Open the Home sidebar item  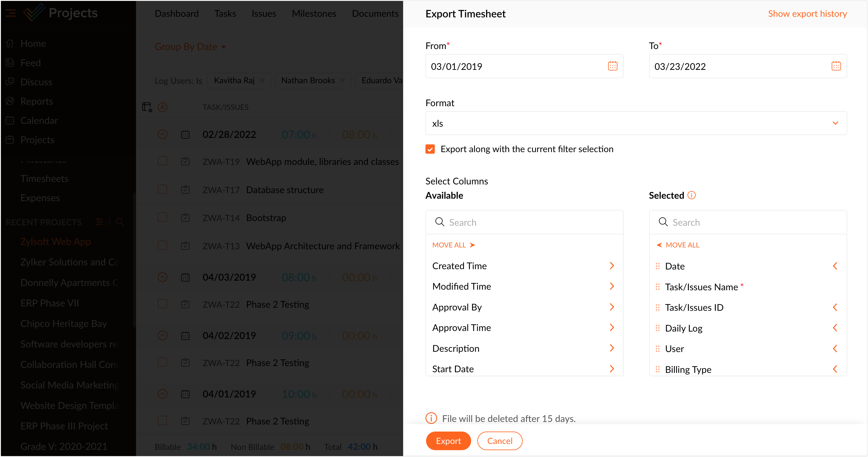coord(33,43)
